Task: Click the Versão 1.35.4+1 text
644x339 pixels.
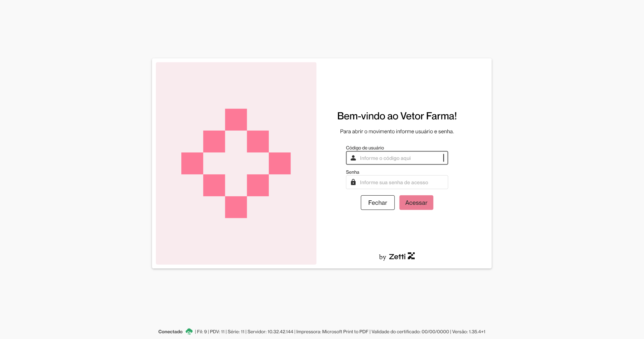Action: [x=469, y=332]
